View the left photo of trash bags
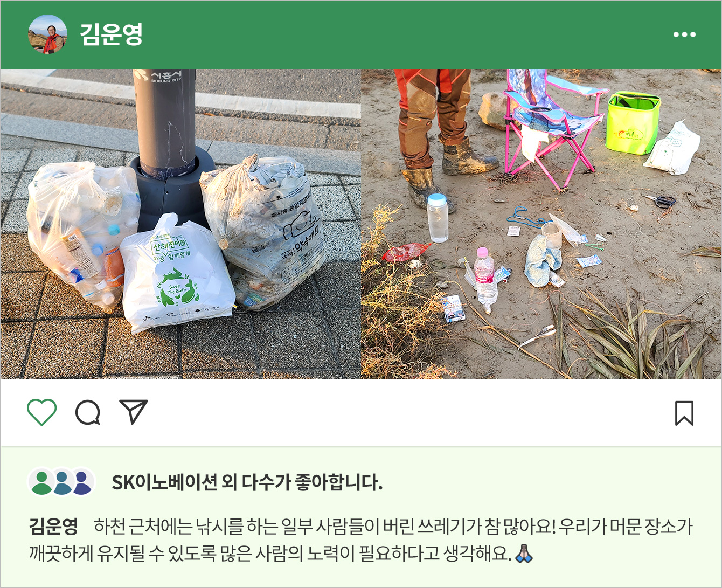Image resolution: width=722 pixels, height=588 pixels. pyautogui.click(x=180, y=224)
